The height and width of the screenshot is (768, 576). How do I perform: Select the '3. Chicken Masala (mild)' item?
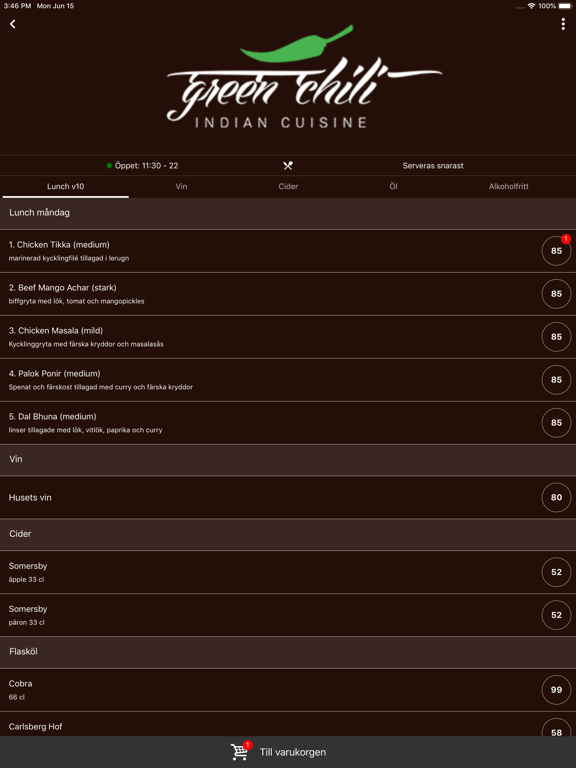(56, 331)
